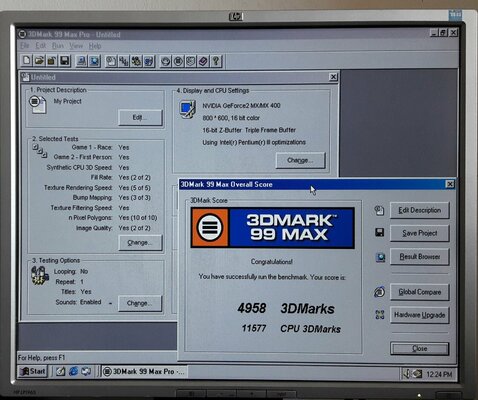Click the icon beside Edit Description button

[379, 210]
